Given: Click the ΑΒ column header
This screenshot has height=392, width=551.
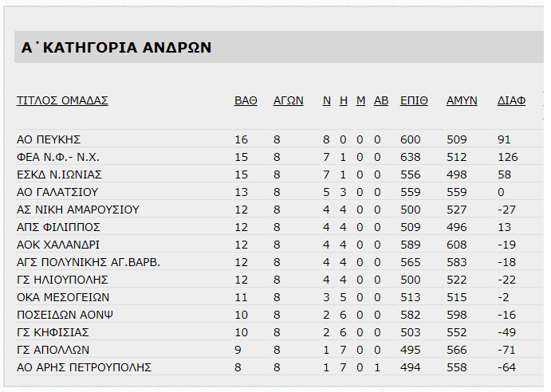Looking at the screenshot, I should point(381,101).
